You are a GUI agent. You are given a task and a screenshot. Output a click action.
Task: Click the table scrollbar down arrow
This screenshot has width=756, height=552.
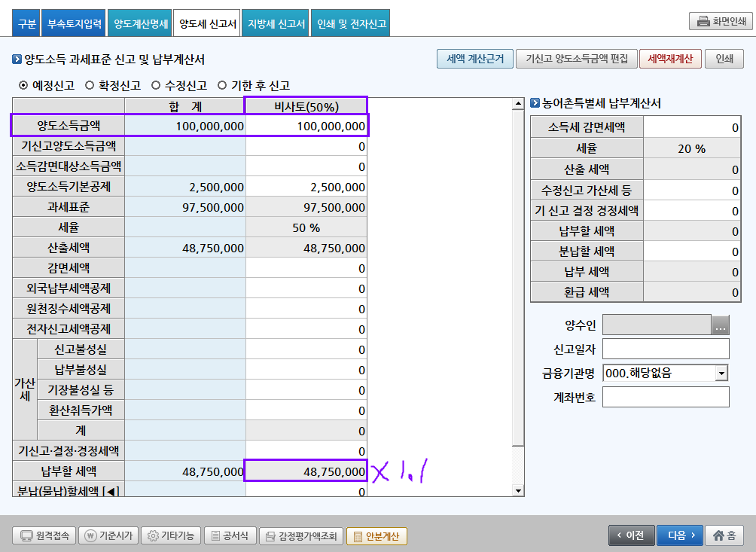(x=518, y=491)
